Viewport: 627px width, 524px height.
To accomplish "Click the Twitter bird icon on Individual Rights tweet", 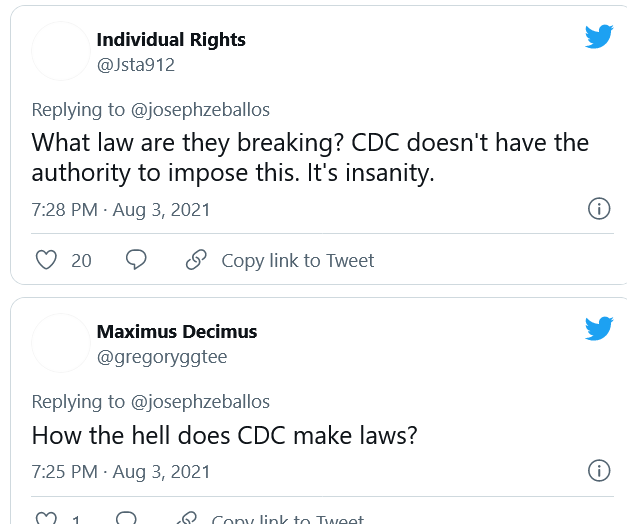I will tap(599, 37).
